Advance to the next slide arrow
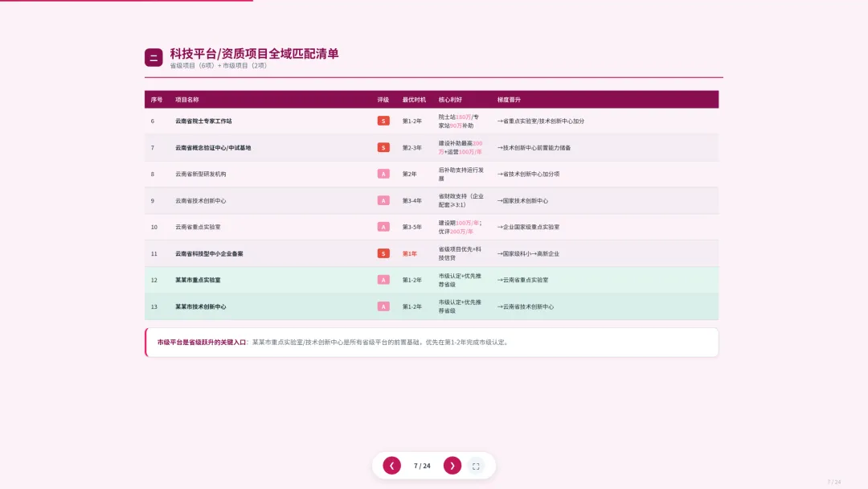Screen dimensions: 868x489 [x=452, y=466]
